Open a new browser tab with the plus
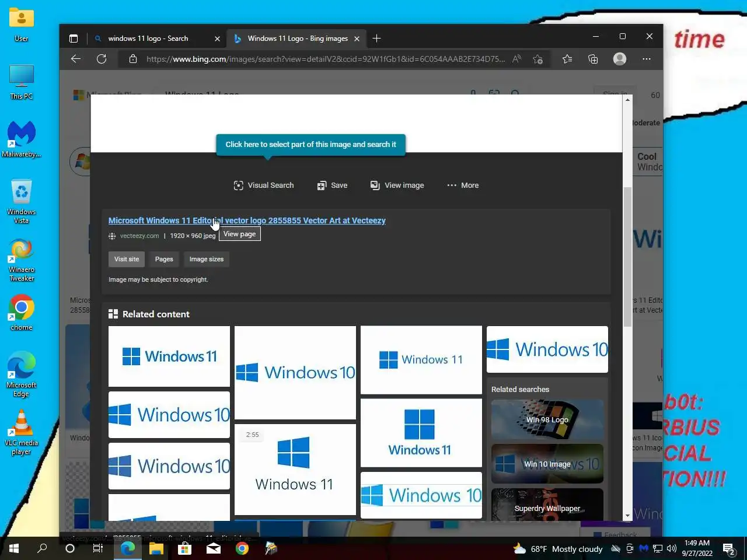 376,38
